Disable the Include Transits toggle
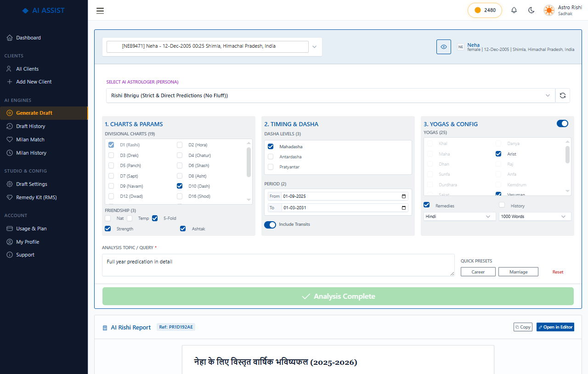This screenshot has width=588, height=374. (270, 224)
